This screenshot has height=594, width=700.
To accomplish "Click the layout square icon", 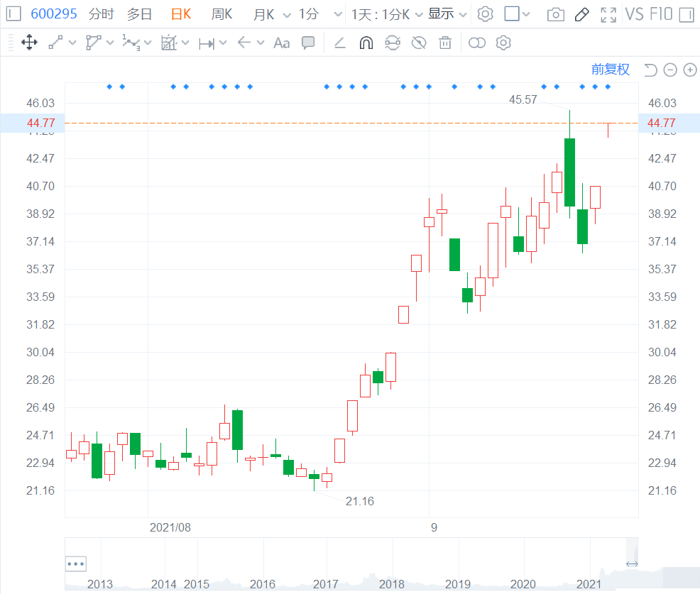I will [x=512, y=13].
